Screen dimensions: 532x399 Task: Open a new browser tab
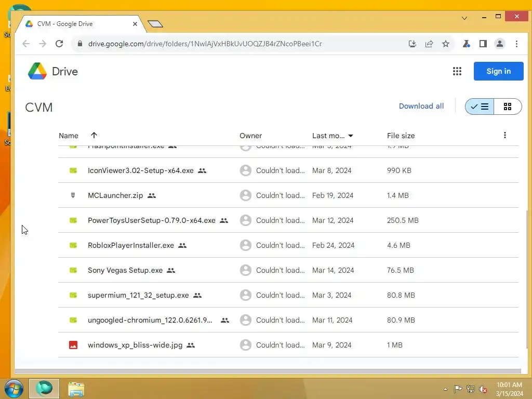(x=155, y=24)
